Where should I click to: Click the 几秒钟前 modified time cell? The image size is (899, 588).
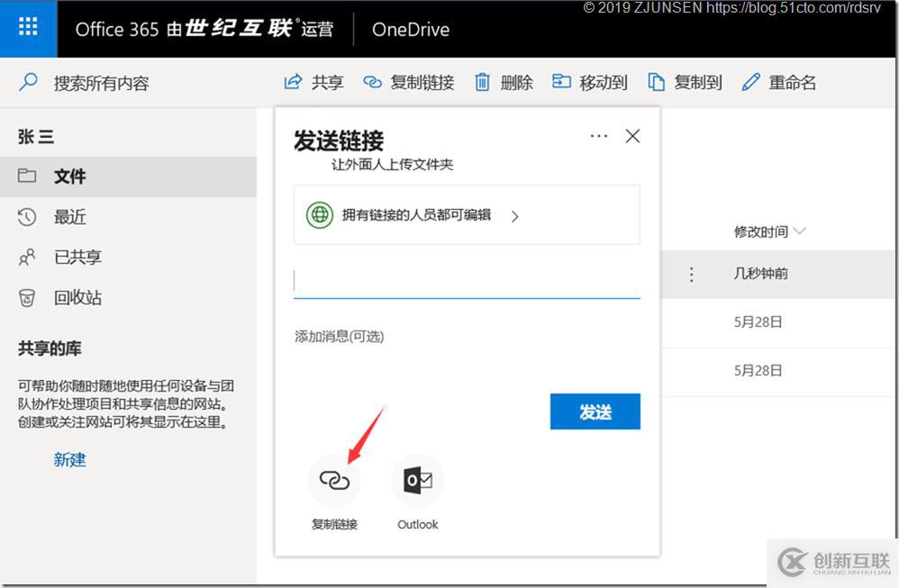(761, 274)
